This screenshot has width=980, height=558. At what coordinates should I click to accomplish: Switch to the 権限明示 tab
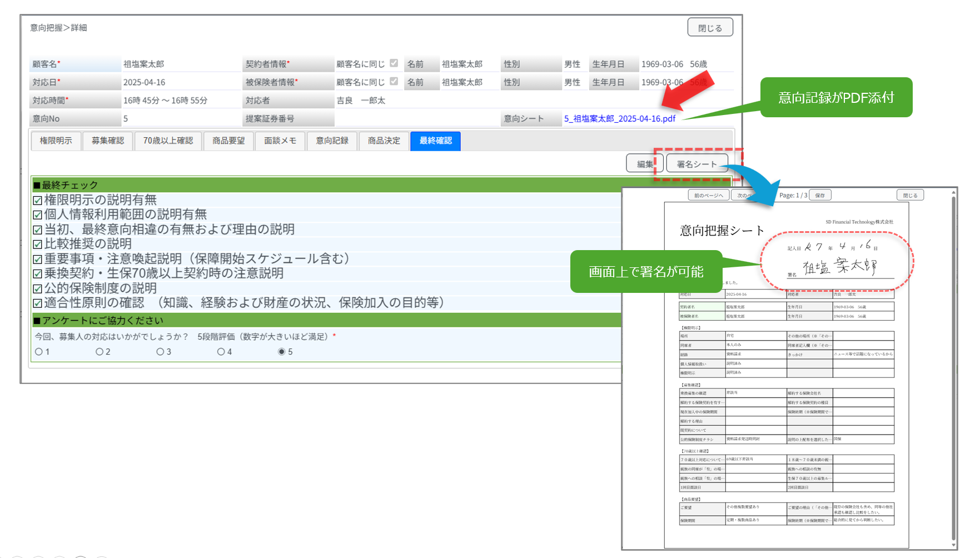(56, 141)
